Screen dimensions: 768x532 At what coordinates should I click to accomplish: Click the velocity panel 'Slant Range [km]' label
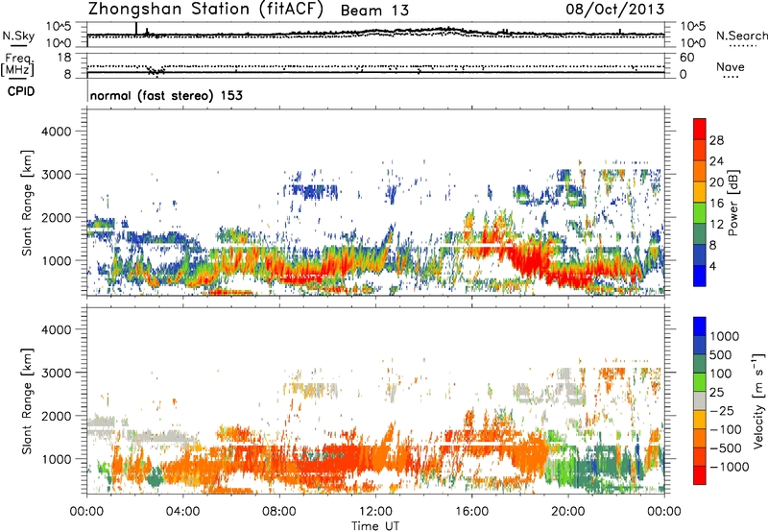tap(27, 401)
